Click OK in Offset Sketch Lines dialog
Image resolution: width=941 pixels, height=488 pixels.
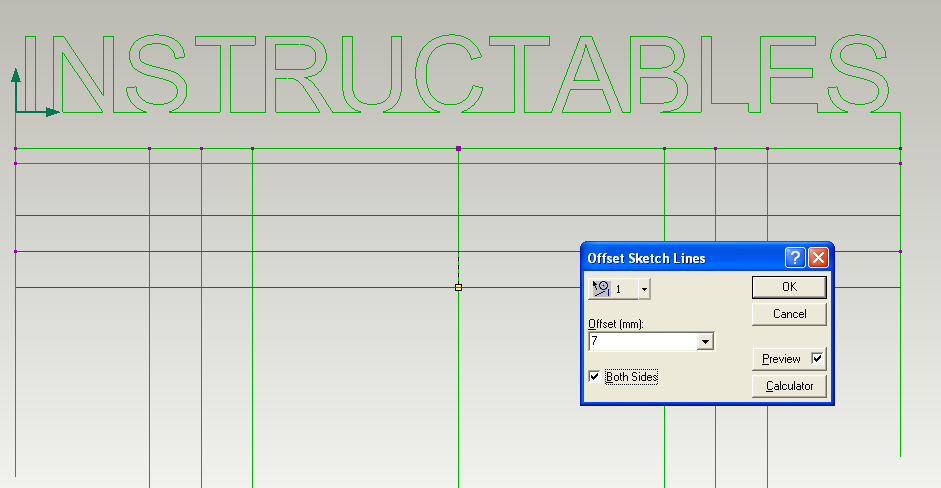(x=789, y=287)
